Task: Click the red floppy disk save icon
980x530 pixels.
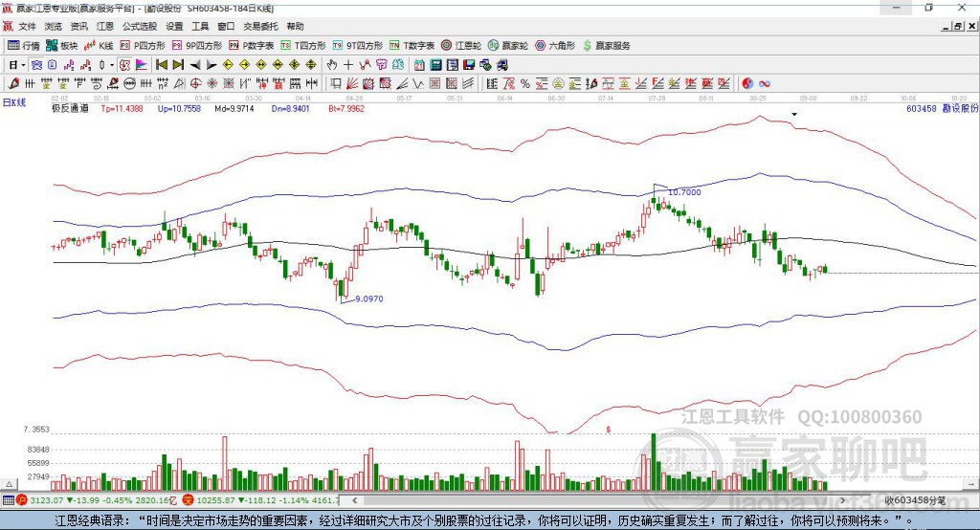Action: click(469, 65)
